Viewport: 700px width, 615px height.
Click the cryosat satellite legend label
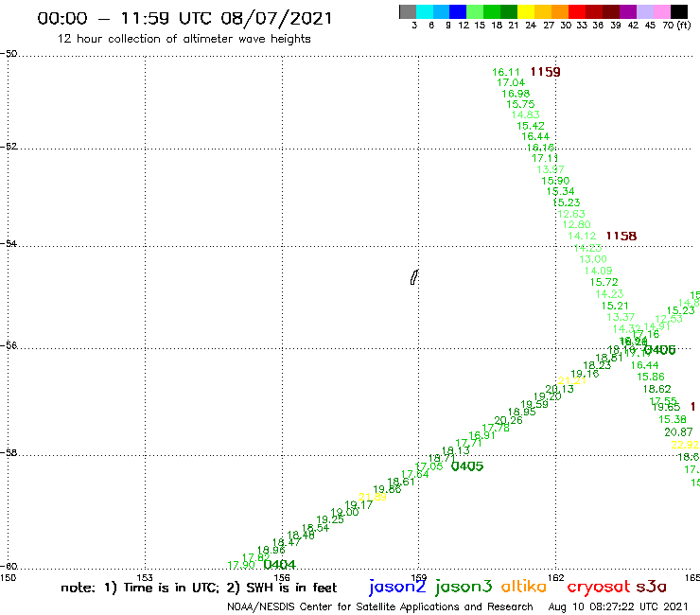(599, 588)
